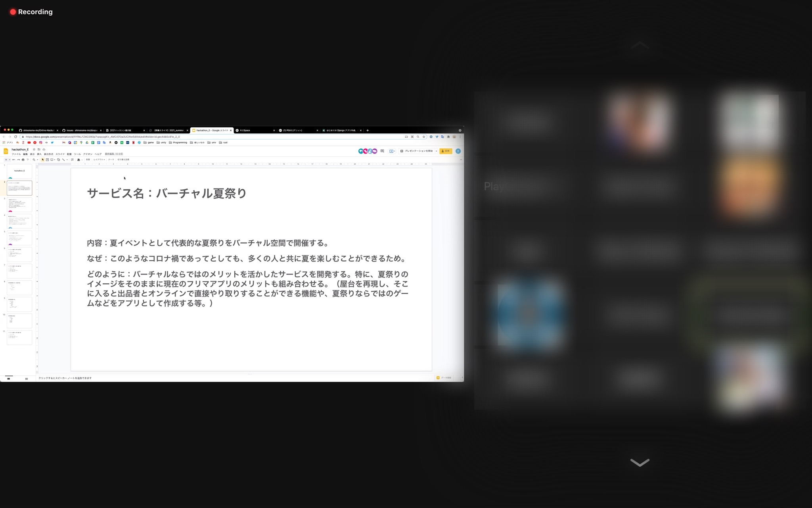The image size is (812, 508).
Task: Click the zoom magnifier icon in Slides toolbar
Action: pos(34,160)
